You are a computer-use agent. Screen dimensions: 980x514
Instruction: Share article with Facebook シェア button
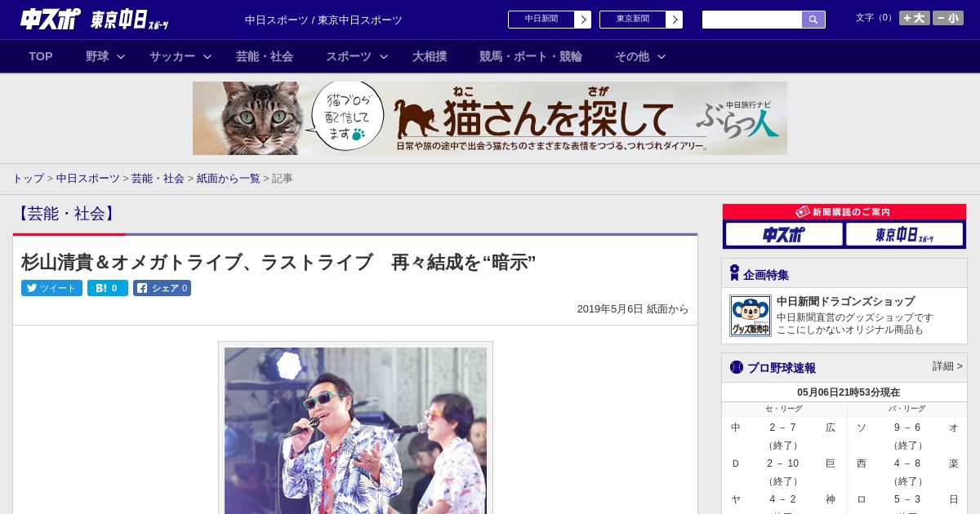(162, 288)
